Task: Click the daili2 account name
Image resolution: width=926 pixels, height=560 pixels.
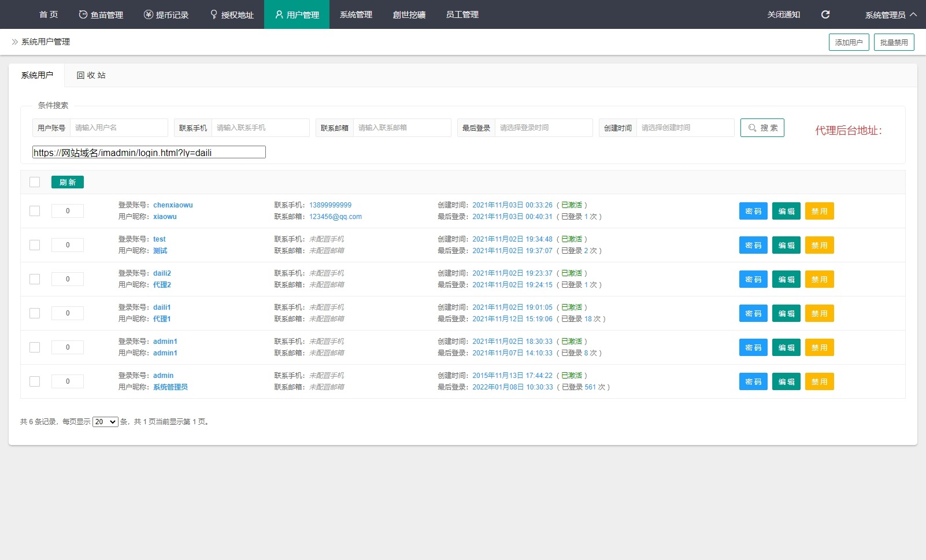Action: [162, 273]
